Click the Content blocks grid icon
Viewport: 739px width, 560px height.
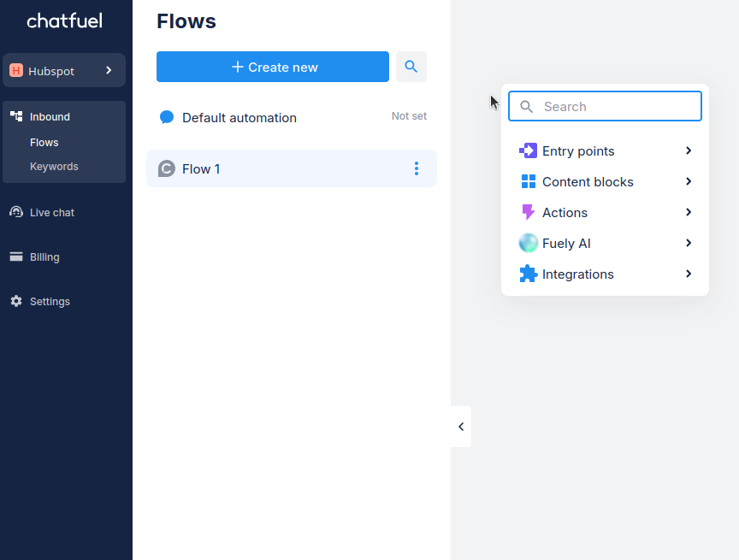(x=528, y=182)
